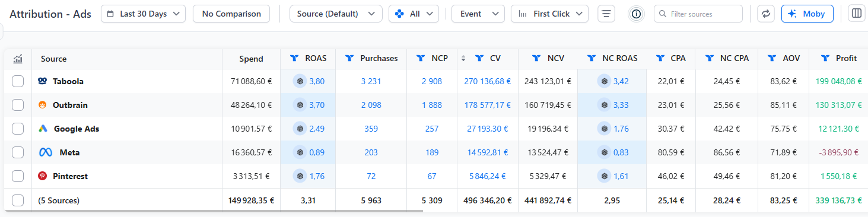Click the CV column pixel icon

(479, 58)
